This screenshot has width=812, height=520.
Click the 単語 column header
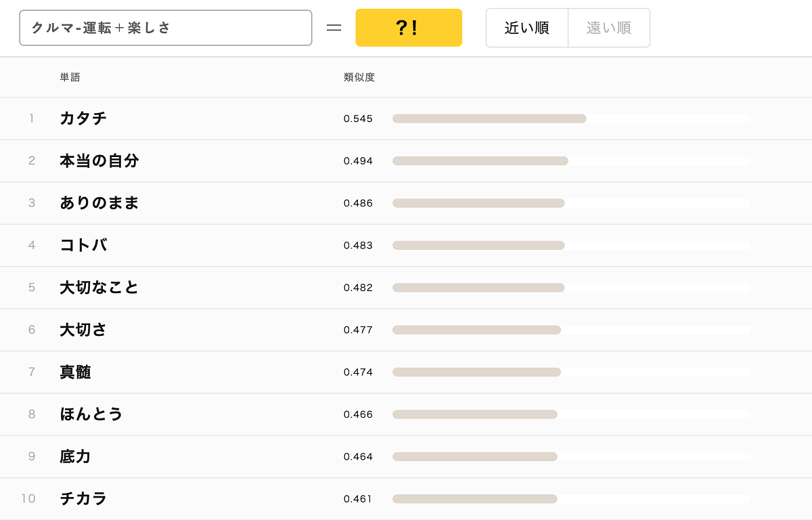tap(70, 77)
